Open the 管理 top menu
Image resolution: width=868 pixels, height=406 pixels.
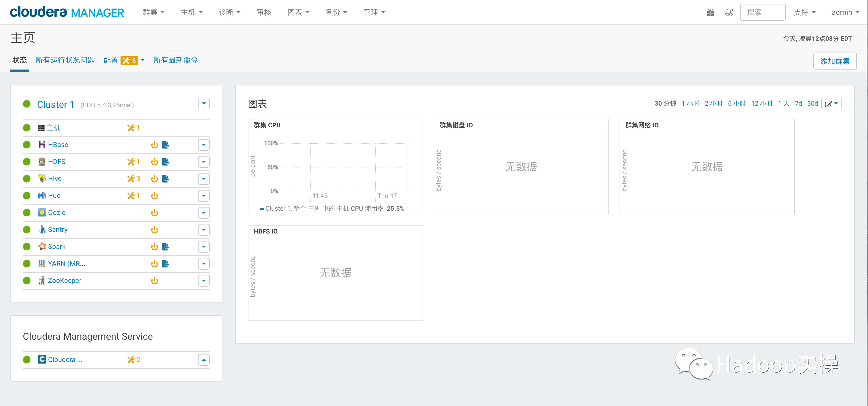pos(374,12)
